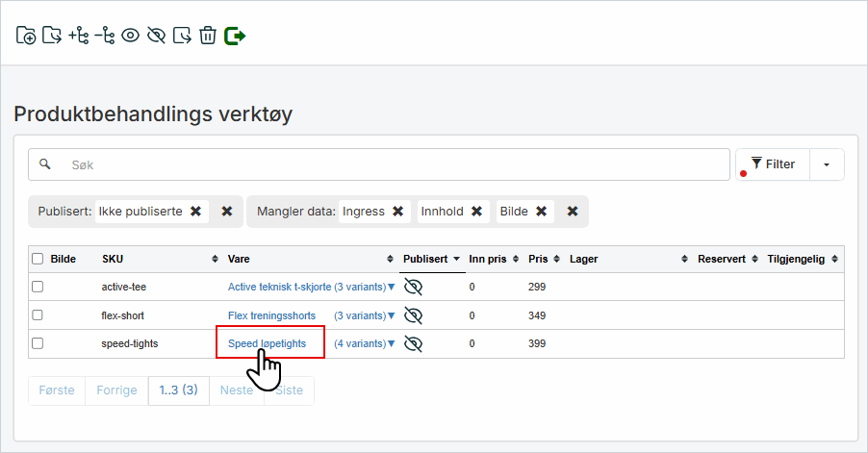Click the add-to-folder icon with plus
The width and height of the screenshot is (868, 453).
tap(26, 36)
